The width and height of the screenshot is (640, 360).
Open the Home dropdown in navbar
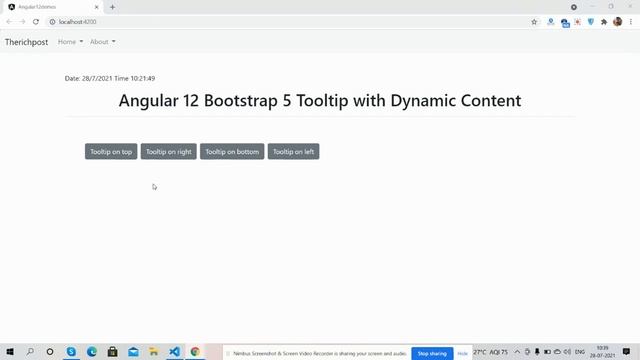tap(70, 42)
